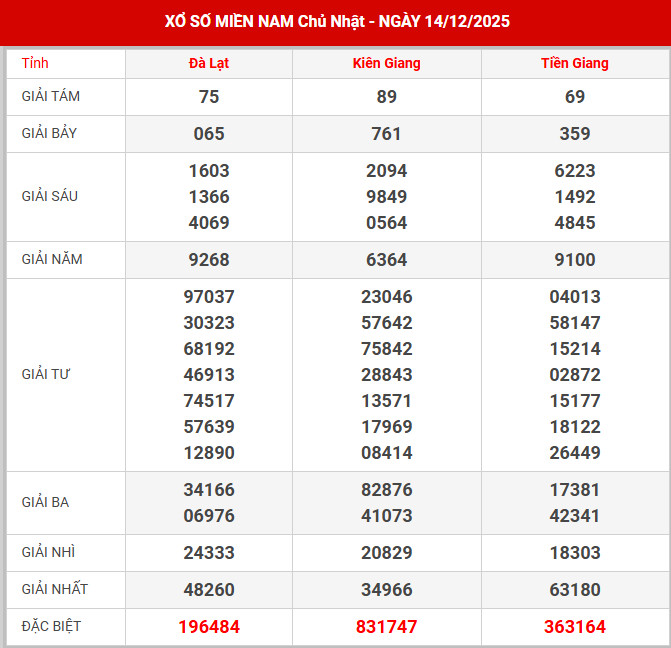The width and height of the screenshot is (671, 648).
Task: Select Tiền Giang number 18122
Action: tap(575, 427)
